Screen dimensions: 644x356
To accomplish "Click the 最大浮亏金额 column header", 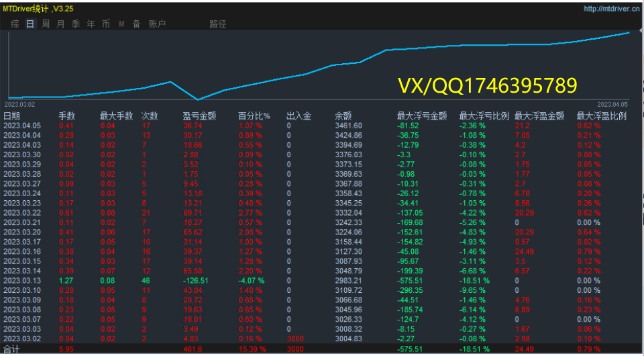I will pos(422,116).
